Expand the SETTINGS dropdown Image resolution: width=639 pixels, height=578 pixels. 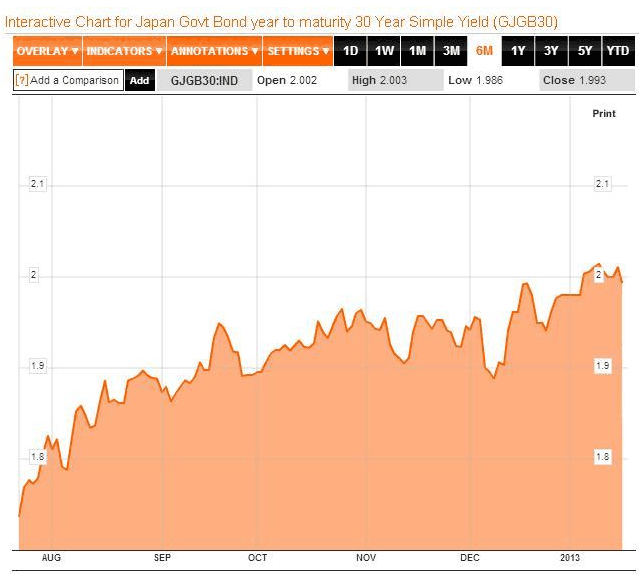click(x=298, y=51)
